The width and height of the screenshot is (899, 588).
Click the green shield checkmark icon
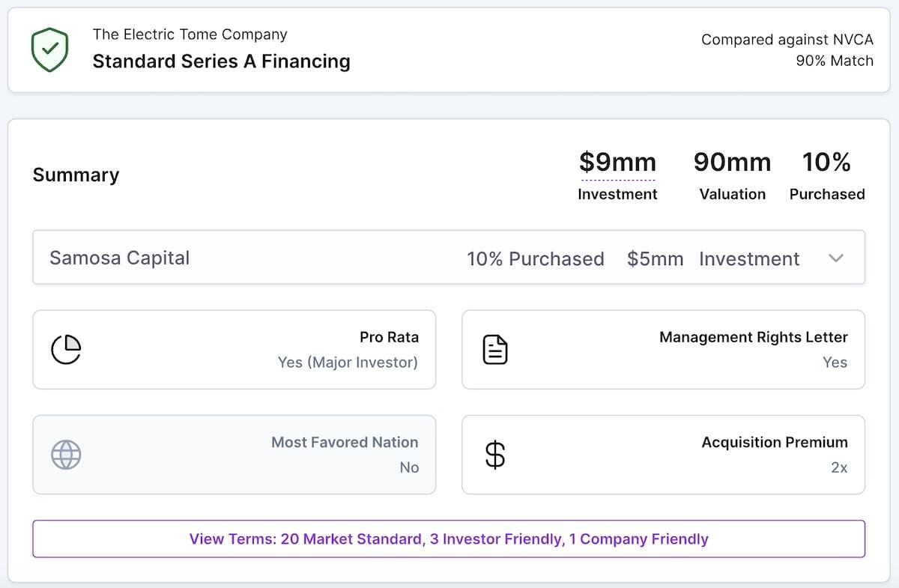(x=49, y=49)
